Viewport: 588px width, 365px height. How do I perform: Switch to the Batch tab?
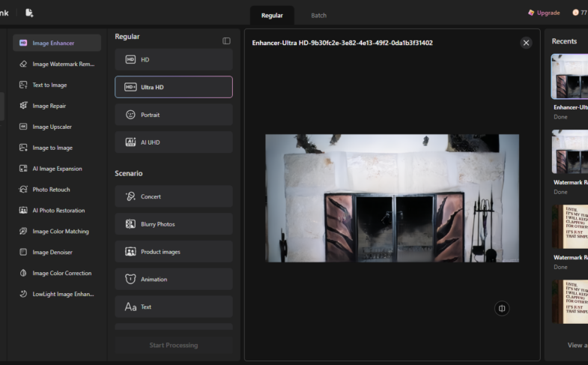319,16
